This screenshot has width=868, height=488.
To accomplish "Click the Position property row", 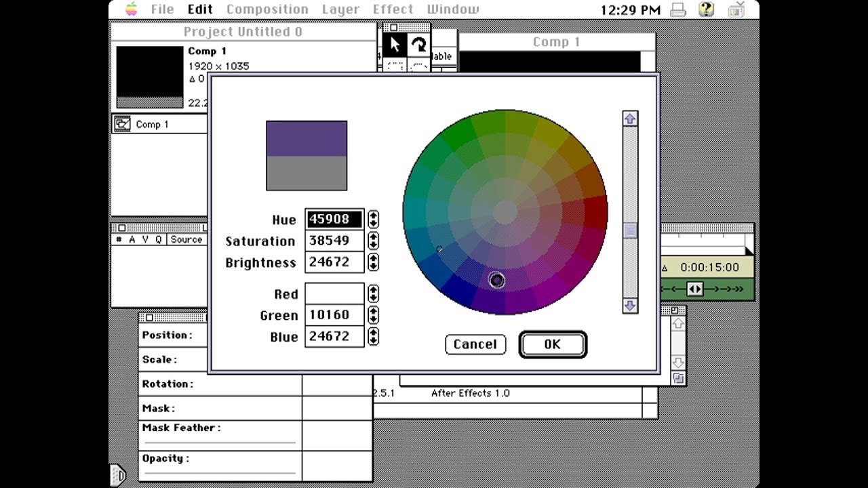I will click(x=256, y=335).
